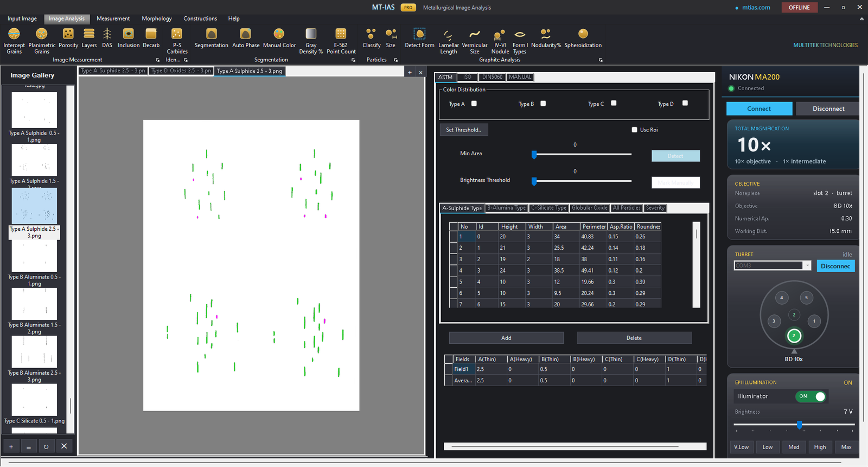Open the E-562 Point Count tool

341,41
